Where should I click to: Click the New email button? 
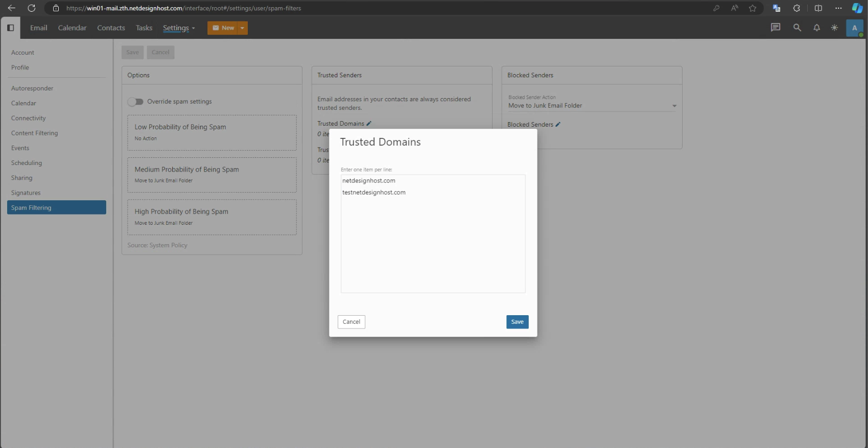pos(223,28)
